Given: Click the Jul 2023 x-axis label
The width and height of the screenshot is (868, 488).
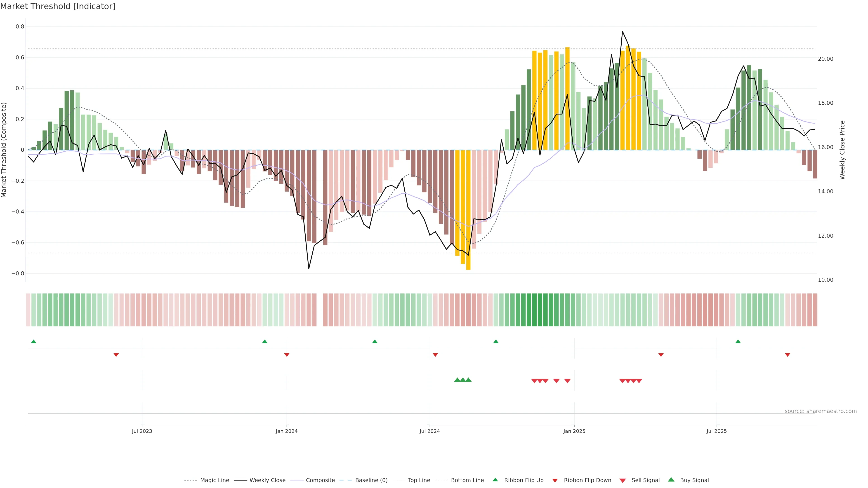Looking at the screenshot, I should click(x=142, y=431).
